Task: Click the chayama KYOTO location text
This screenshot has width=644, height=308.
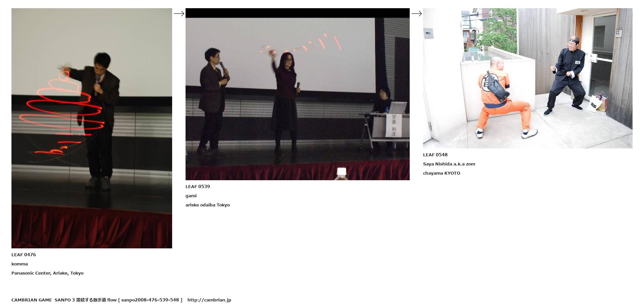Action: [441, 173]
